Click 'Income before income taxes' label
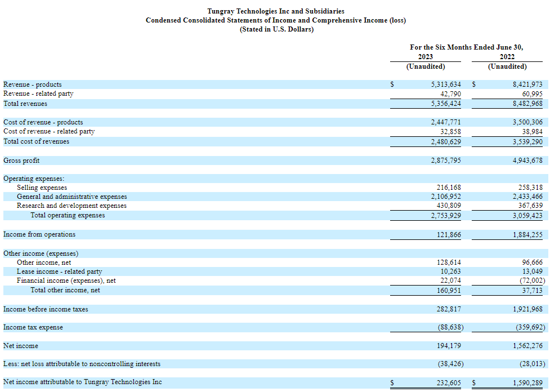This screenshot has width=550, height=392. 46,309
